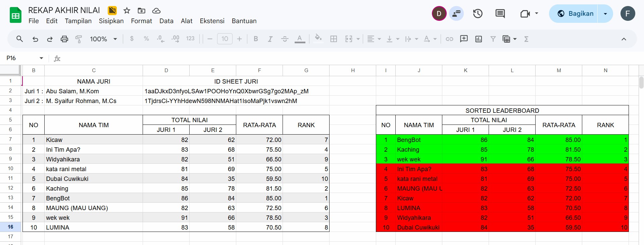
Task: Merge the selected cells
Action: pyautogui.click(x=349, y=39)
